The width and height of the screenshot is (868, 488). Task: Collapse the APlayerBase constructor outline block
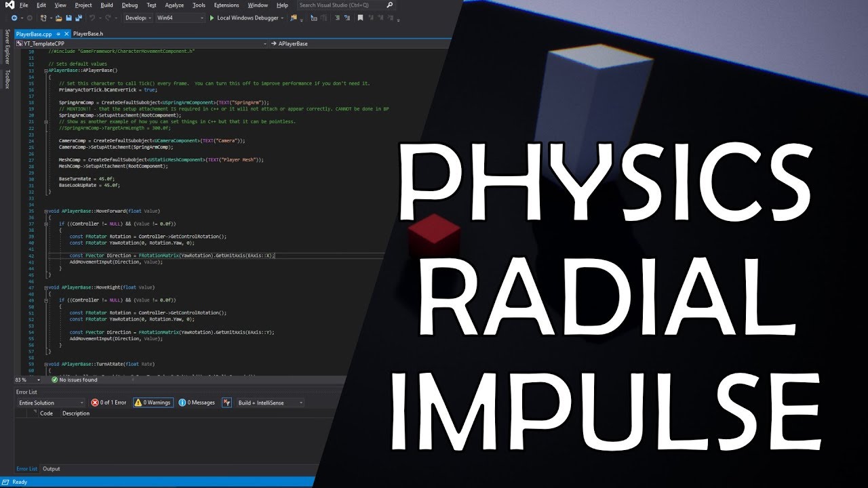pyautogui.click(x=45, y=70)
